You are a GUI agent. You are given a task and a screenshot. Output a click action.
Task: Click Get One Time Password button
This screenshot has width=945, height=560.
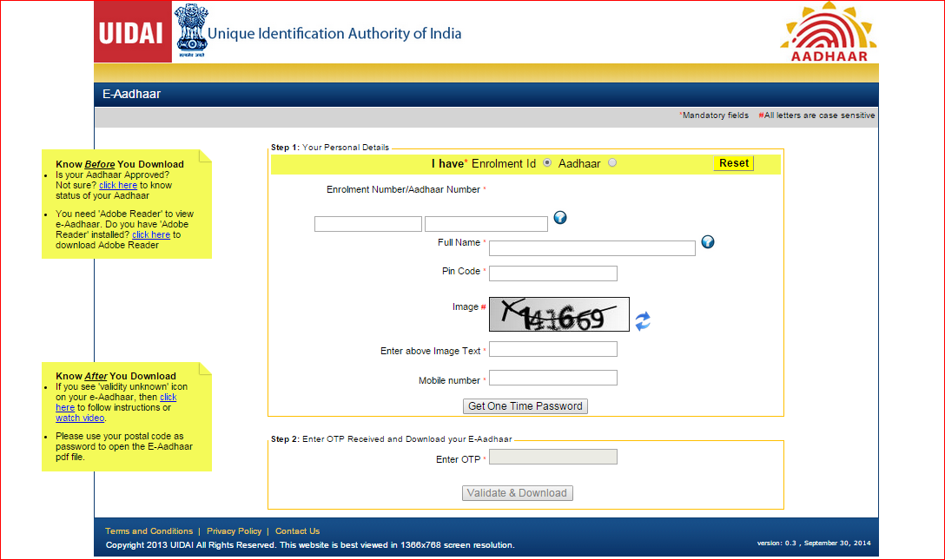(x=525, y=406)
